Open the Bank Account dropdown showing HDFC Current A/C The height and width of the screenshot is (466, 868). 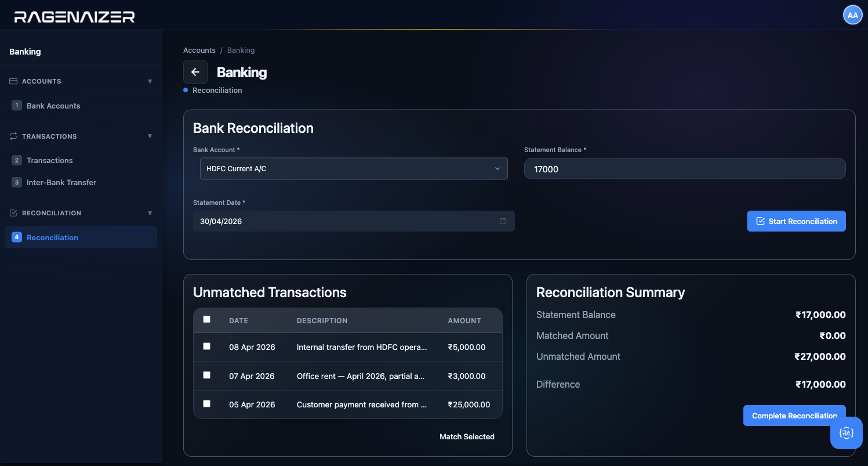354,169
